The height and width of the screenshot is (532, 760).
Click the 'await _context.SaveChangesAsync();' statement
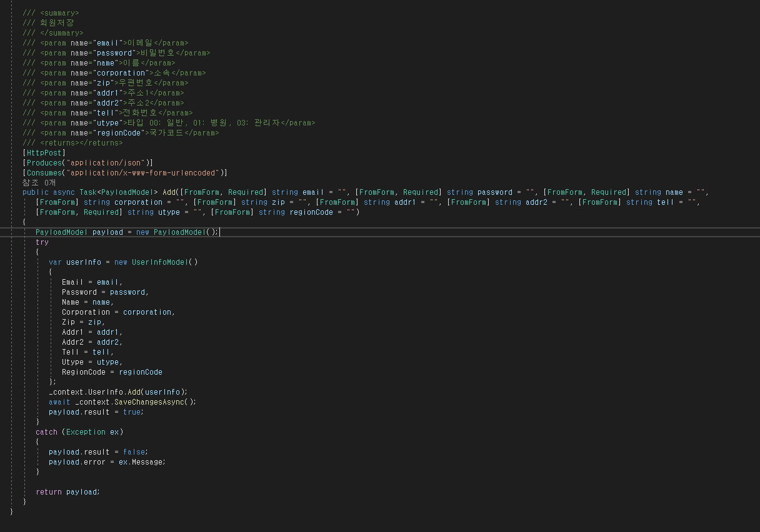coord(122,402)
